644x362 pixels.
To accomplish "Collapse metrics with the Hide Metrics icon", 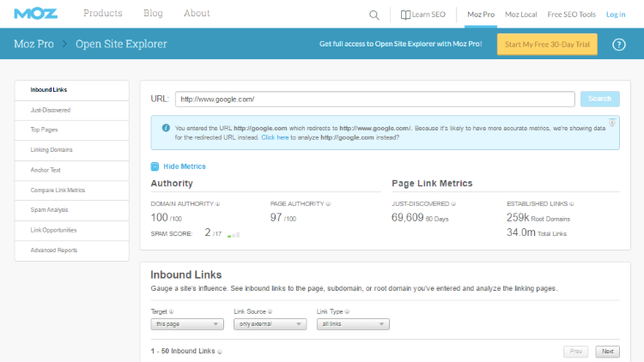I will (155, 166).
